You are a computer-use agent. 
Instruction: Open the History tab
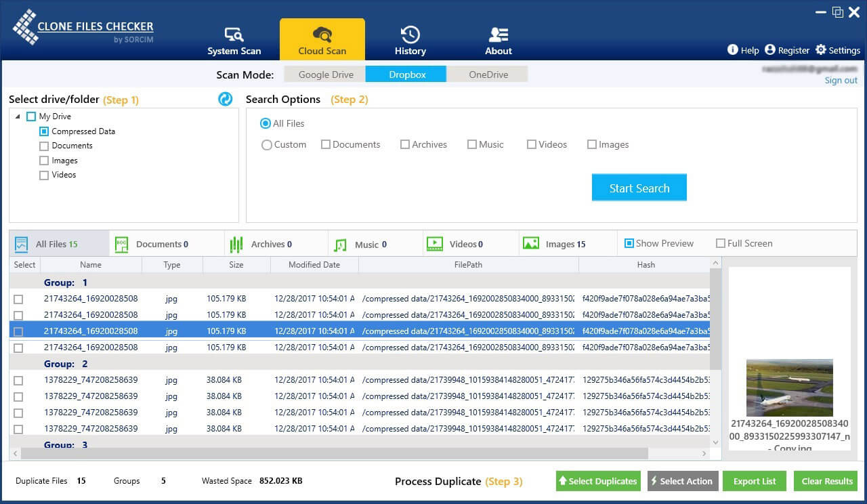(x=410, y=41)
